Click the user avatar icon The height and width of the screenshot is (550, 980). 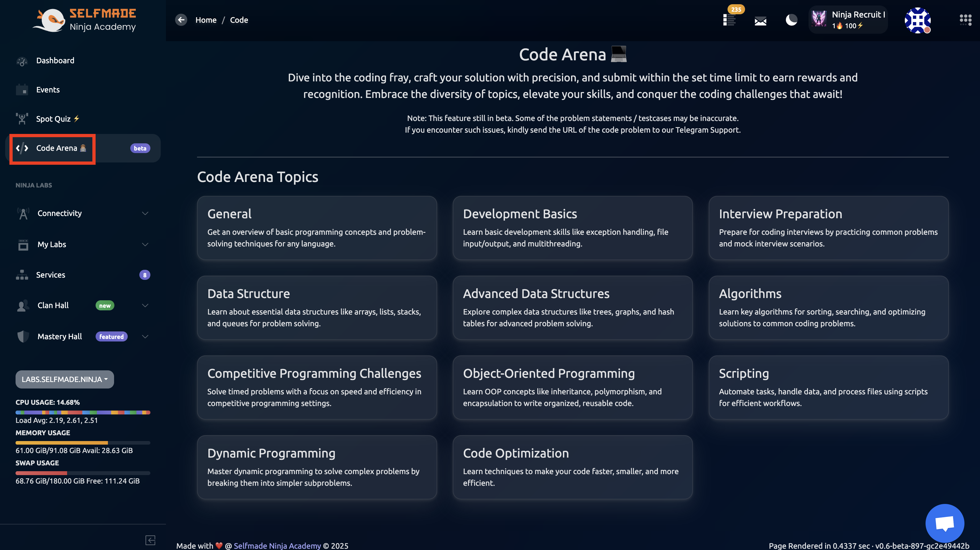(x=917, y=20)
